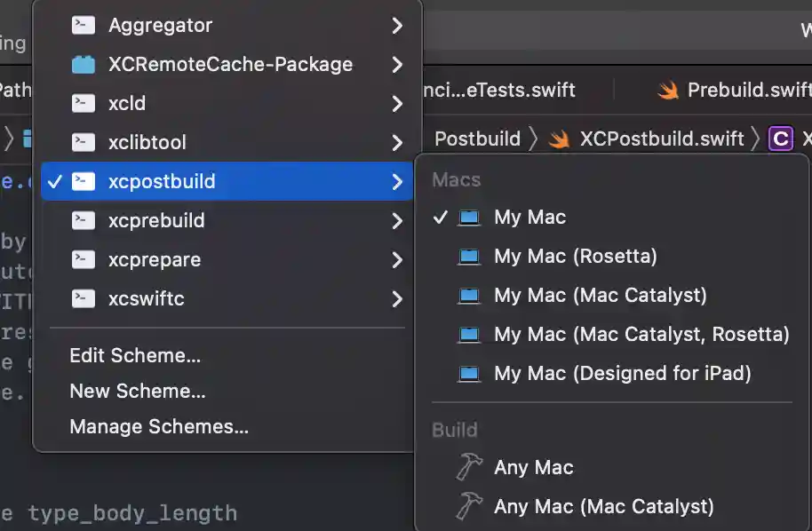Open Manage Schemes… option
This screenshot has width=812, height=531.
159,427
